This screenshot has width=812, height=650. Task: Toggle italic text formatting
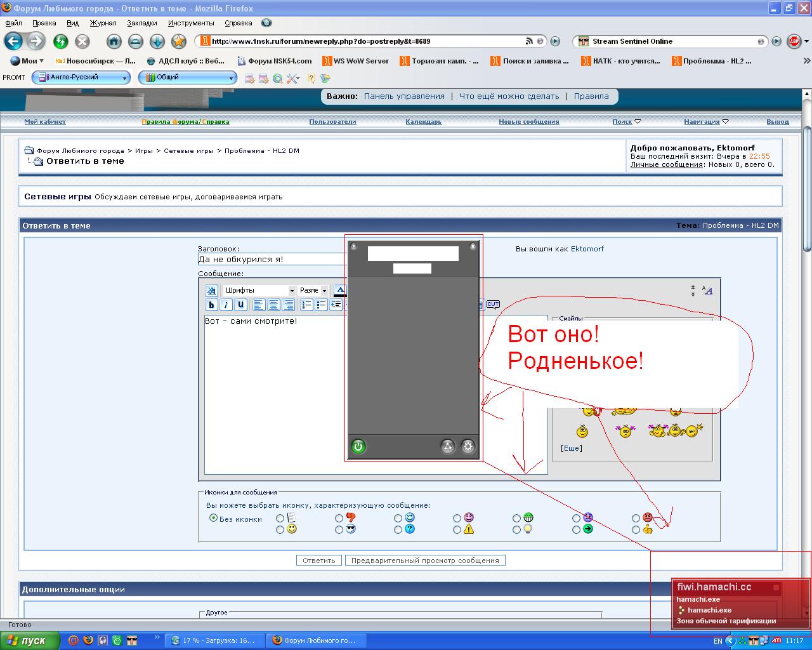226,305
